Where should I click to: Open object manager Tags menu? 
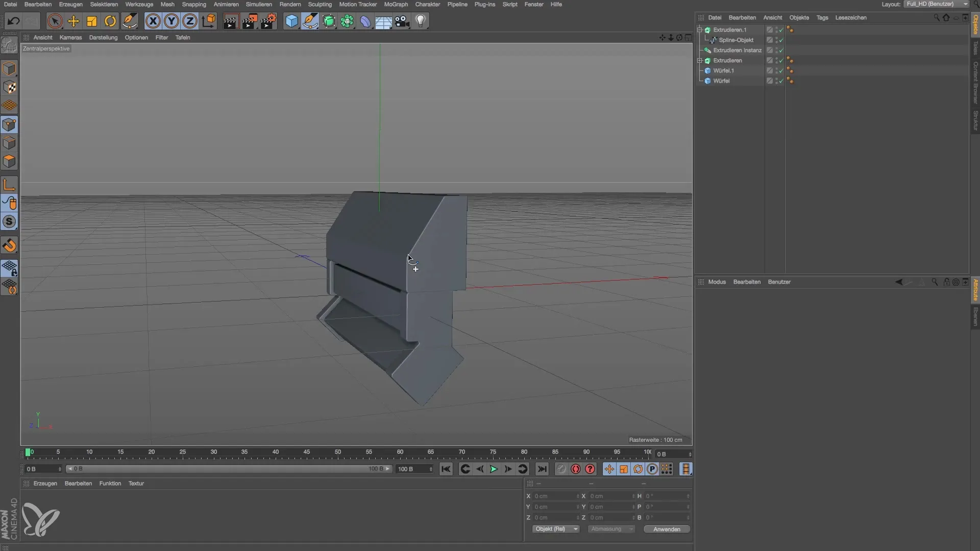(x=822, y=17)
